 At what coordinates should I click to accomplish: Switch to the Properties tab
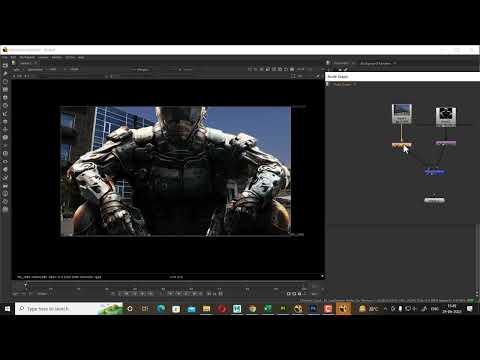tap(341, 63)
